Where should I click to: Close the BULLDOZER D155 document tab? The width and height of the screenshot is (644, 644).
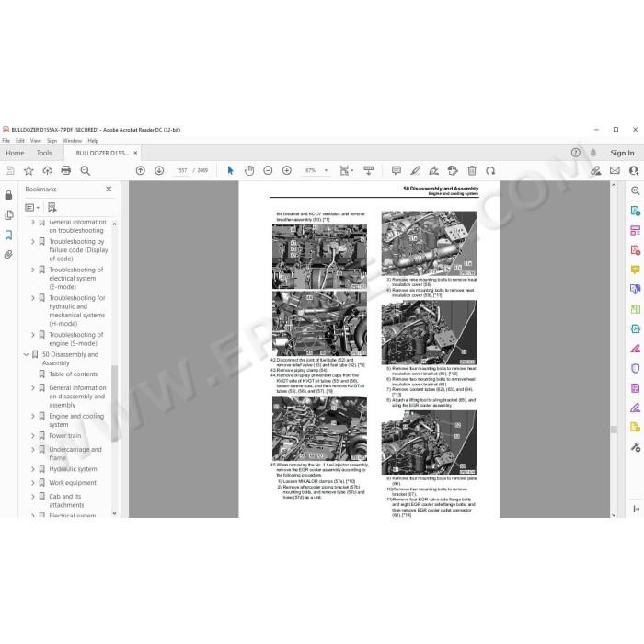click(x=135, y=153)
